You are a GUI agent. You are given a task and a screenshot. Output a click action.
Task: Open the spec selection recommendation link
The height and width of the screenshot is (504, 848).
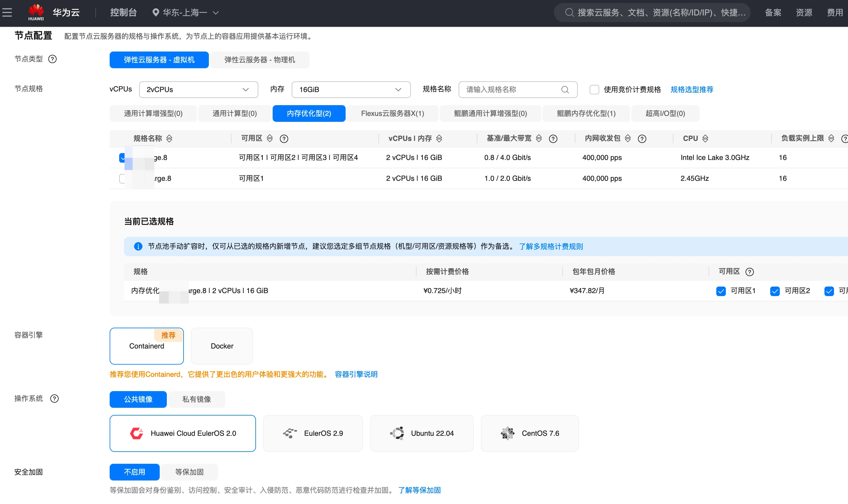(x=692, y=89)
